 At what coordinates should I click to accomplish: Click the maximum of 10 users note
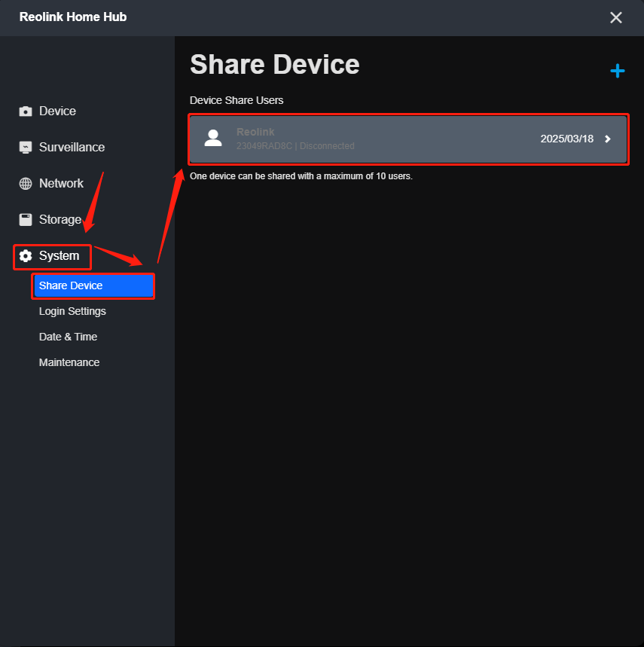[301, 176]
